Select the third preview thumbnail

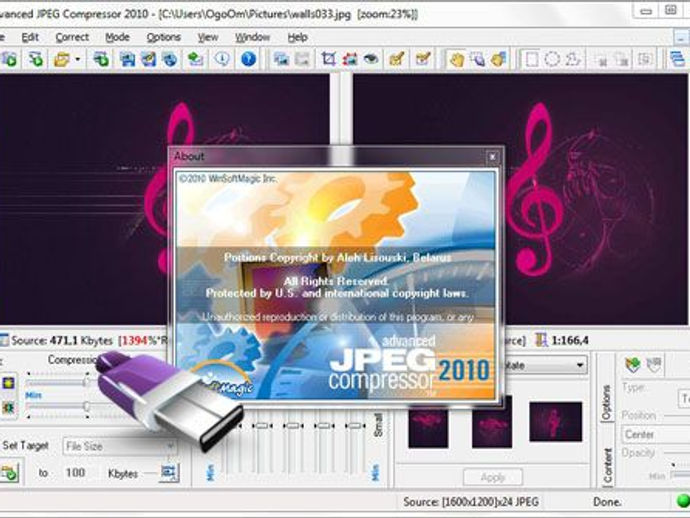(x=555, y=421)
